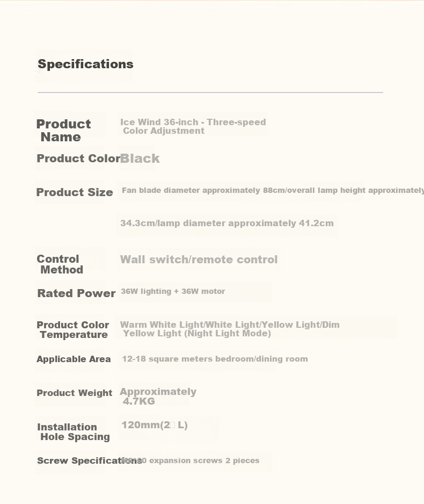
Task: Click the Wall switch/remote control value
Action: [x=199, y=260]
